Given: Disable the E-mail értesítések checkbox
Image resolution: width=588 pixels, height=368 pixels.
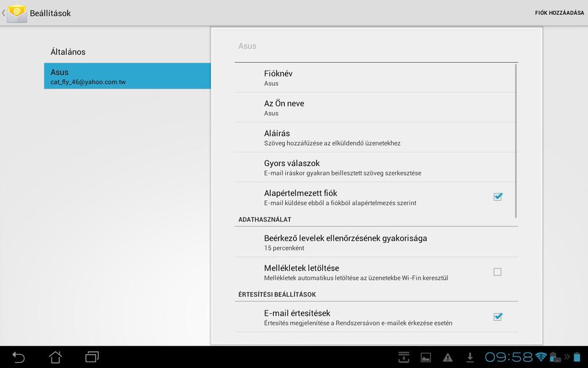Looking at the screenshot, I should pos(498,317).
